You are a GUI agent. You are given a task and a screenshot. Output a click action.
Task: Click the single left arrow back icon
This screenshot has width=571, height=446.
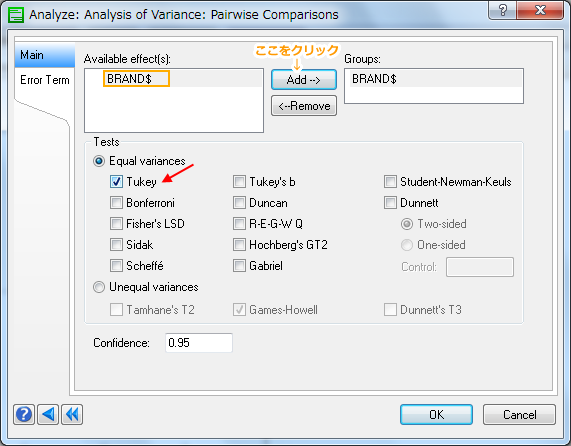point(48,414)
